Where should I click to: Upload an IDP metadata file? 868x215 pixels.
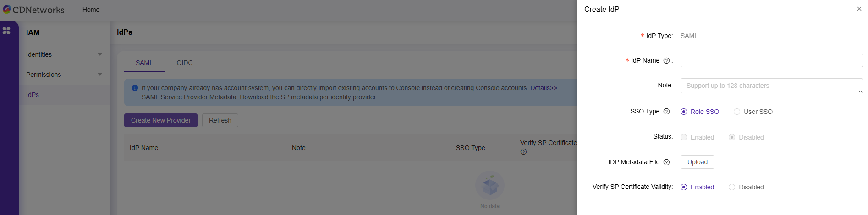click(697, 162)
